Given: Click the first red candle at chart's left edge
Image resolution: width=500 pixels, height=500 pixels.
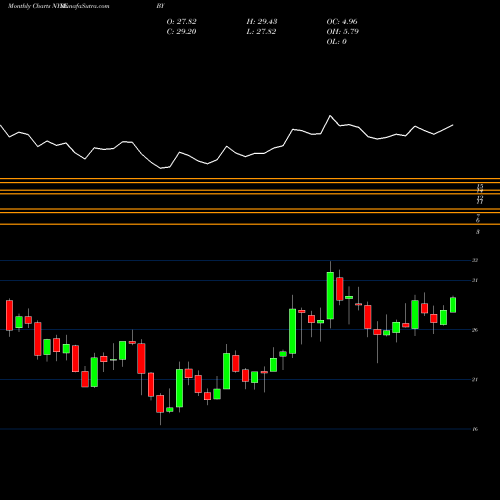Looking at the screenshot, I should pyautogui.click(x=9, y=315).
